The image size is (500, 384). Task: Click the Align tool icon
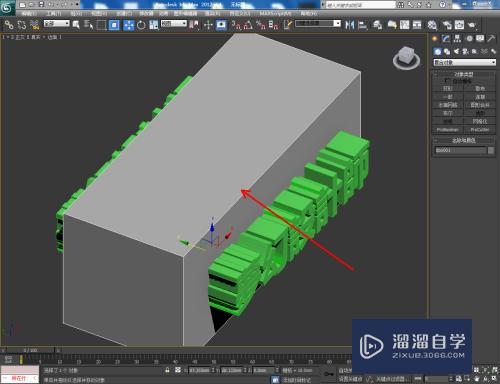point(362,25)
